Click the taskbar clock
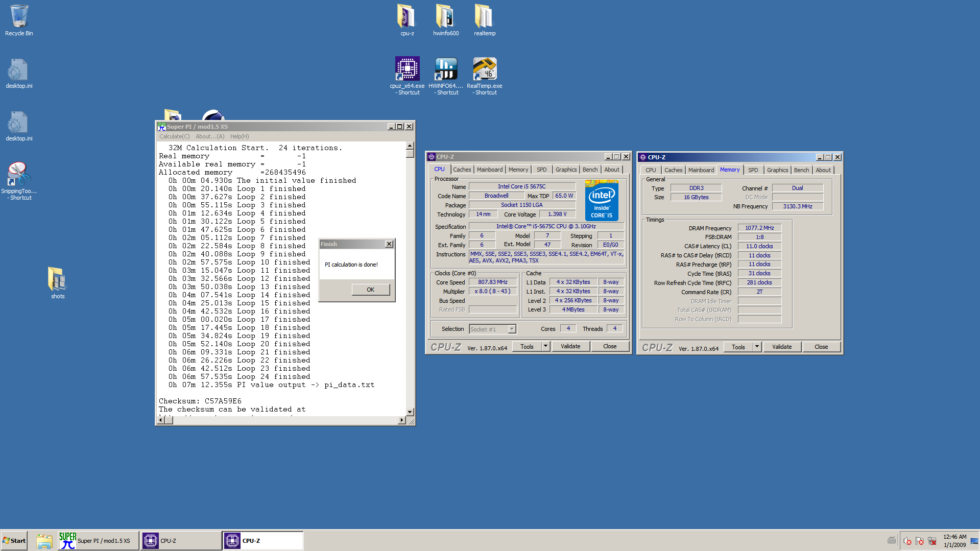 955,541
